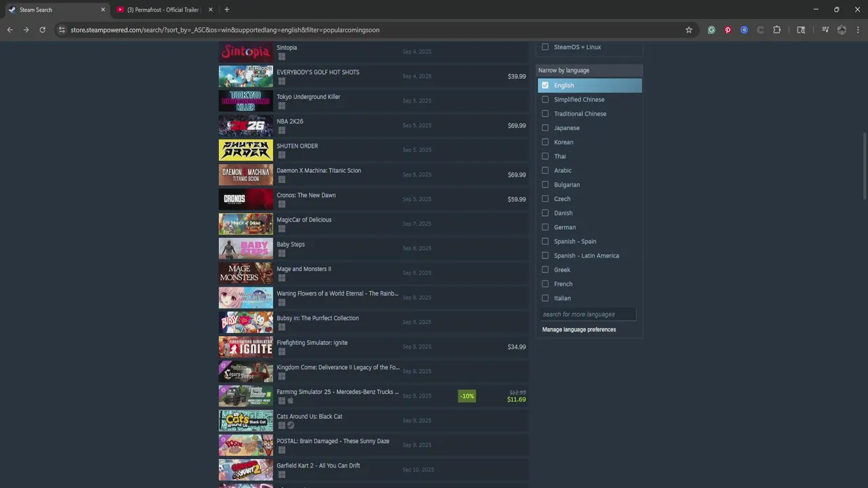Switch to the Steam Search tab
Image resolution: width=868 pixels, height=488 pixels.
pos(56,9)
